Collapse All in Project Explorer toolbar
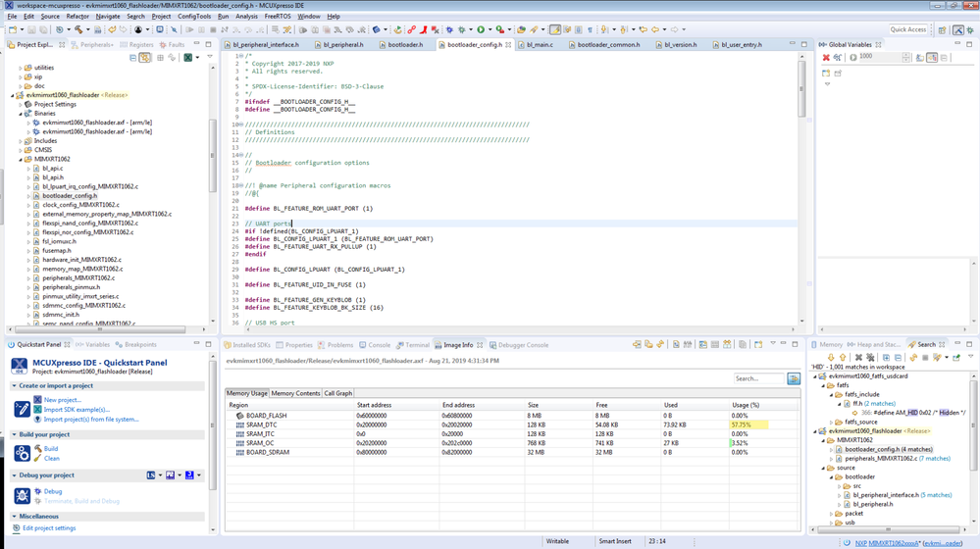 (x=132, y=58)
